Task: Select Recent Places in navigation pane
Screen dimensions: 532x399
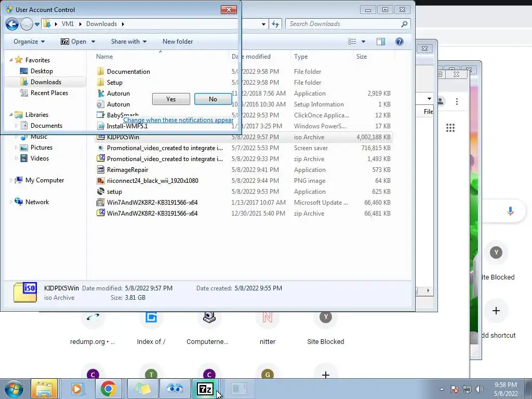Action: [49, 92]
